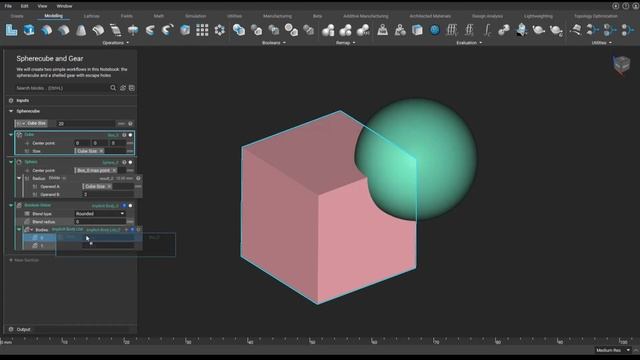Click the Blend radius input field
Screen dimensions: 640x360
100,222
